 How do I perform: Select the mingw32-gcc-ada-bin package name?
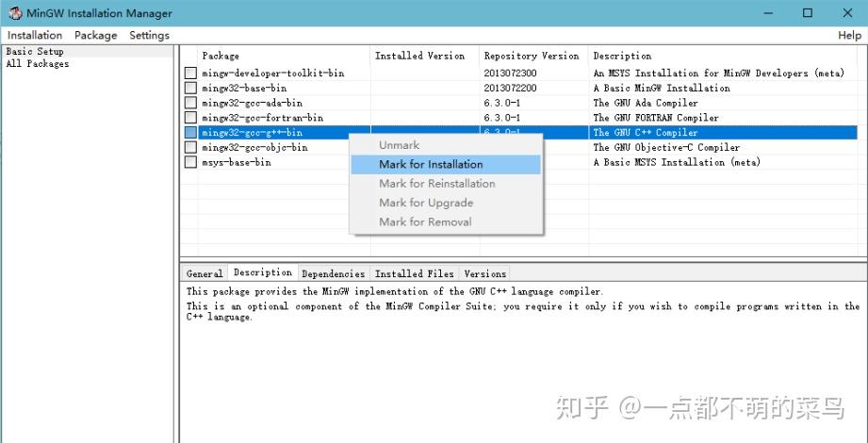[x=252, y=103]
